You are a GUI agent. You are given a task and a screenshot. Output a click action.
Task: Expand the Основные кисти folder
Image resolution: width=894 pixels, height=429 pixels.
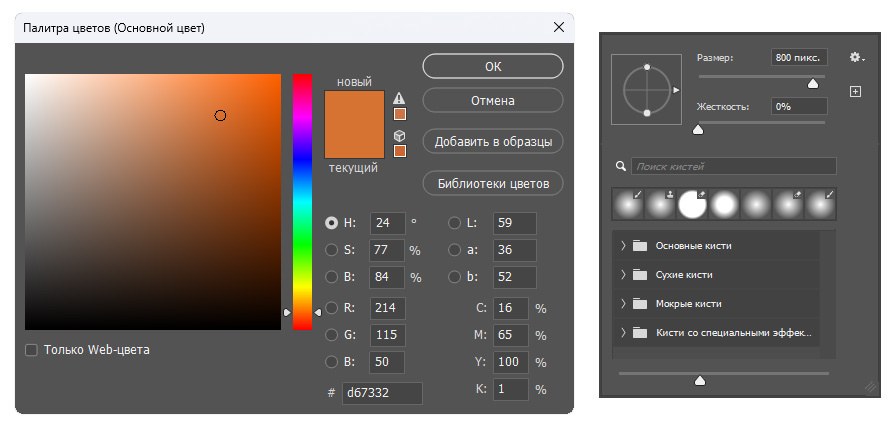coord(623,245)
